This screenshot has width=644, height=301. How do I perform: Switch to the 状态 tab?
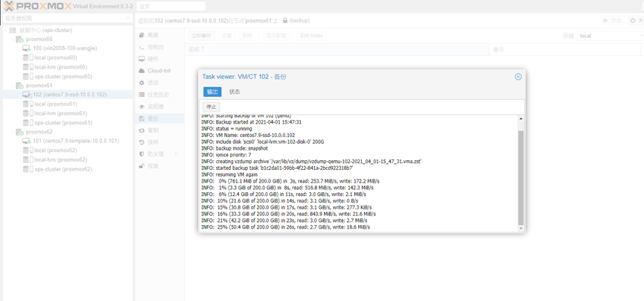point(235,92)
